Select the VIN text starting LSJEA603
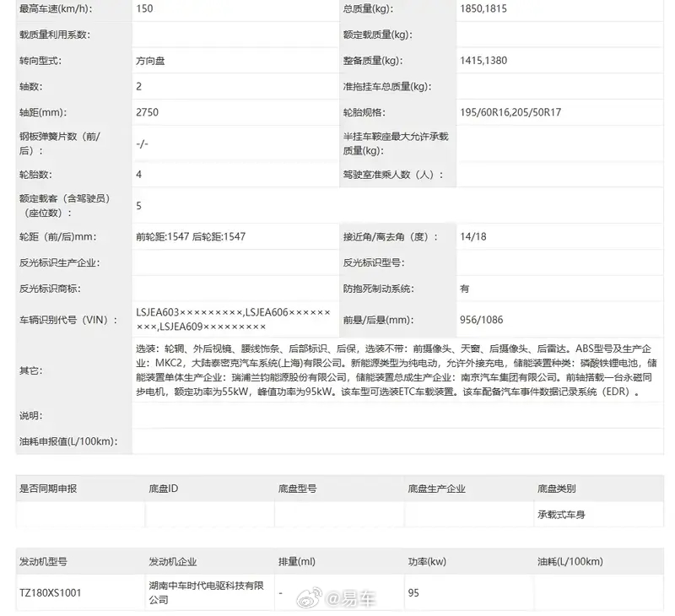This screenshot has height=616, width=675. pos(233,320)
